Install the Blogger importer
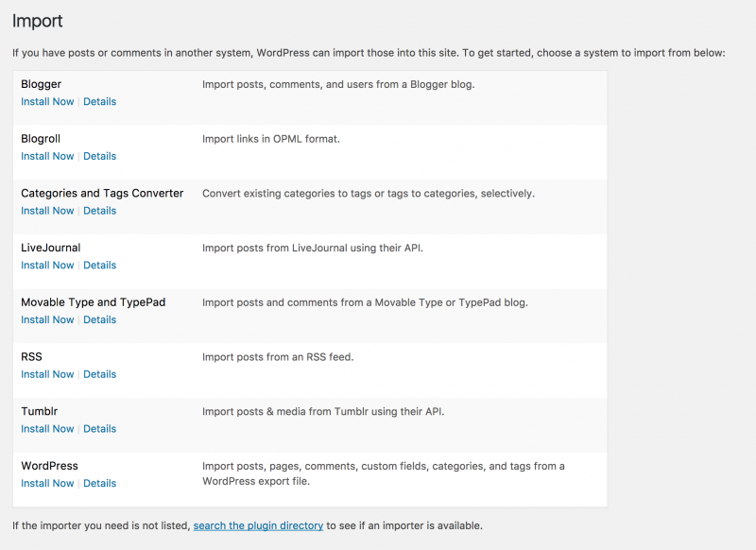 (47, 101)
